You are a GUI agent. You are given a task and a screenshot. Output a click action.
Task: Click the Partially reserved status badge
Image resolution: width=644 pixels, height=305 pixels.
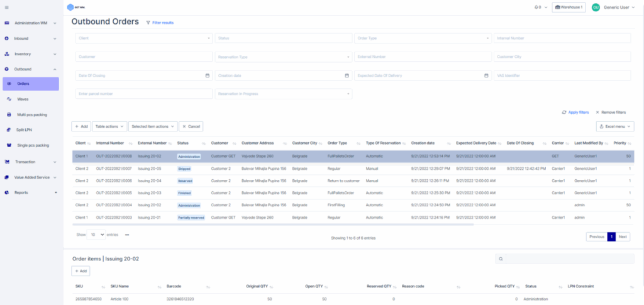pyautogui.click(x=191, y=218)
